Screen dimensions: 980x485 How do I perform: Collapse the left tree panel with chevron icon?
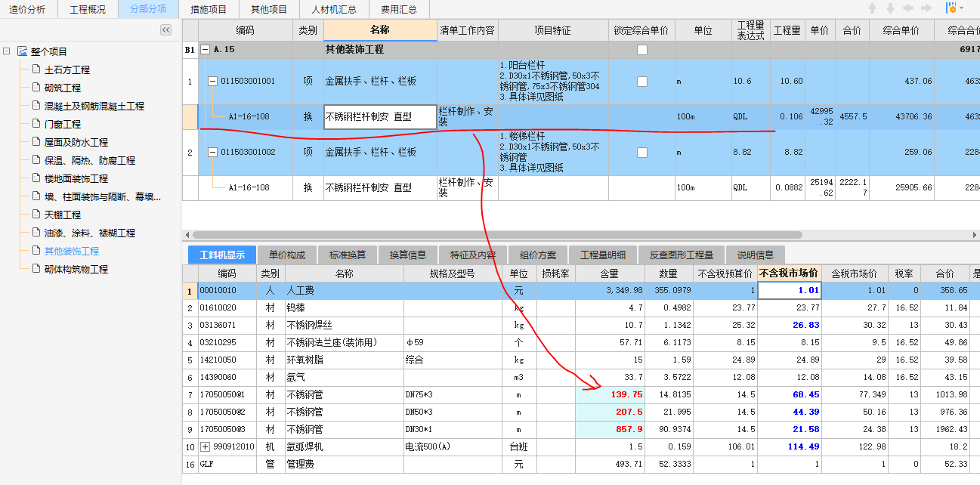[165, 29]
